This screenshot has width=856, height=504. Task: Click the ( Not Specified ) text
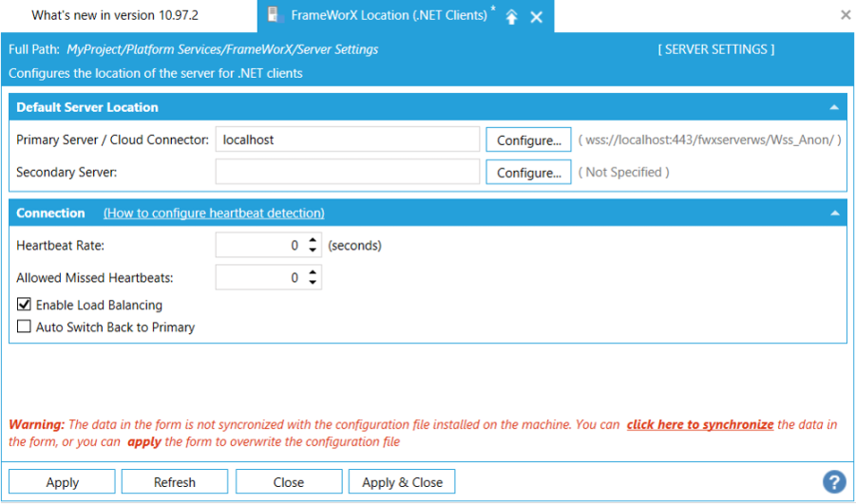pos(623,173)
